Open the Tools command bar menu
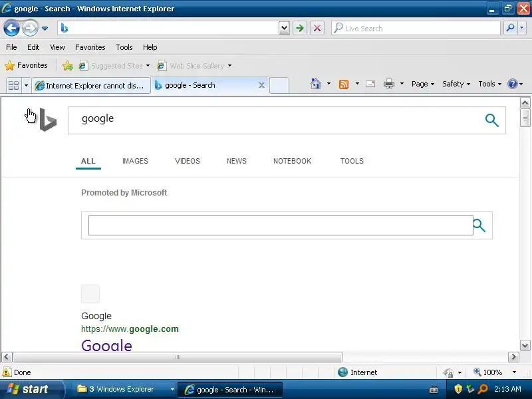Screen dimensions: 532x399 [489, 84]
